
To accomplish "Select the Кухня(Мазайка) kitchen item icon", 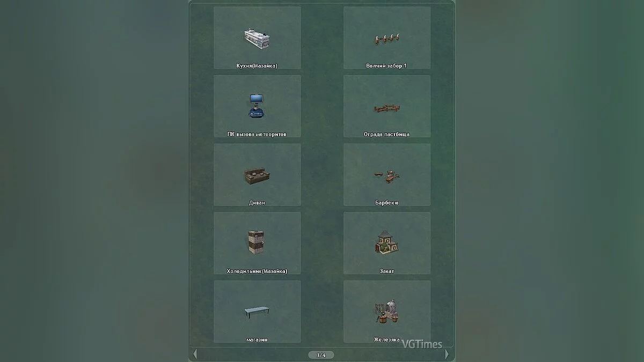I will click(257, 38).
